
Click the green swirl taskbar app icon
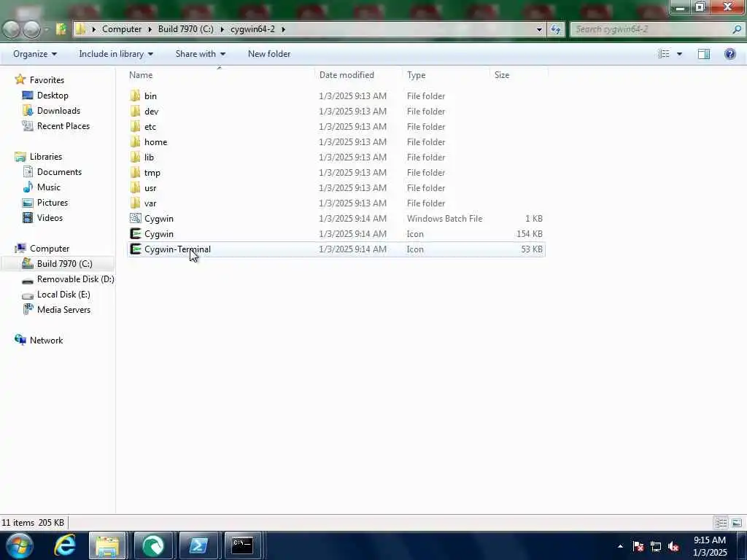pyautogui.click(x=153, y=545)
